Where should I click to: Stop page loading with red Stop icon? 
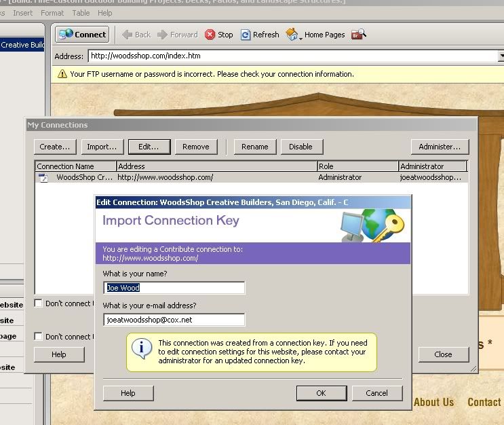point(218,35)
